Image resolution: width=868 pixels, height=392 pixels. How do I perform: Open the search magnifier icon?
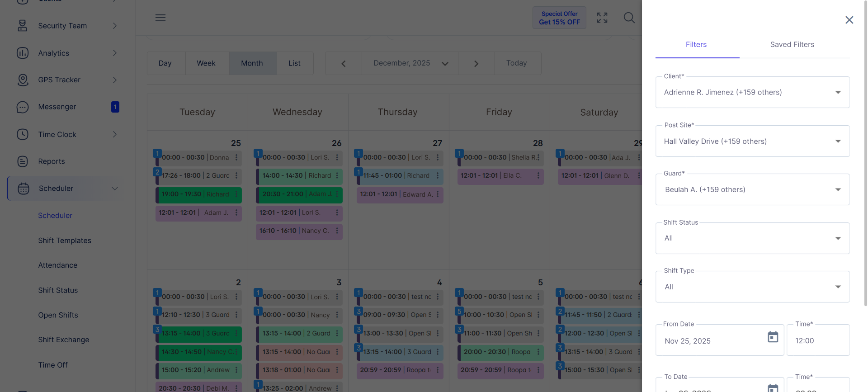[x=629, y=18]
